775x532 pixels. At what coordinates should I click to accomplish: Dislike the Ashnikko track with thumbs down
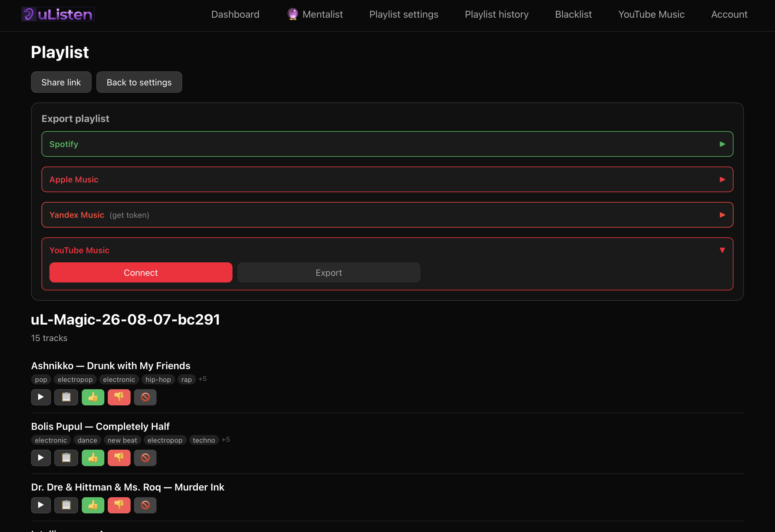pyautogui.click(x=119, y=397)
